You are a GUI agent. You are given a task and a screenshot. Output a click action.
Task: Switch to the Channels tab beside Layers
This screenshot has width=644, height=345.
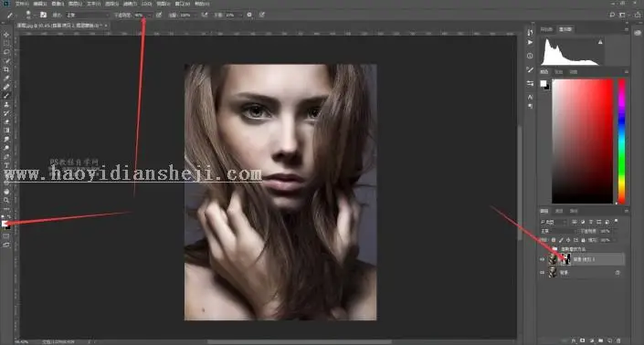(559, 211)
